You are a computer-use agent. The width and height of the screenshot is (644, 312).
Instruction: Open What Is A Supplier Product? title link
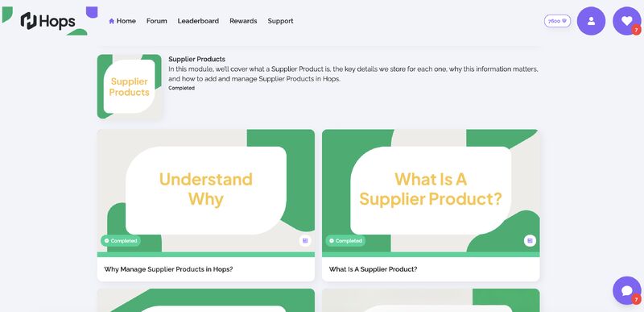(373, 269)
